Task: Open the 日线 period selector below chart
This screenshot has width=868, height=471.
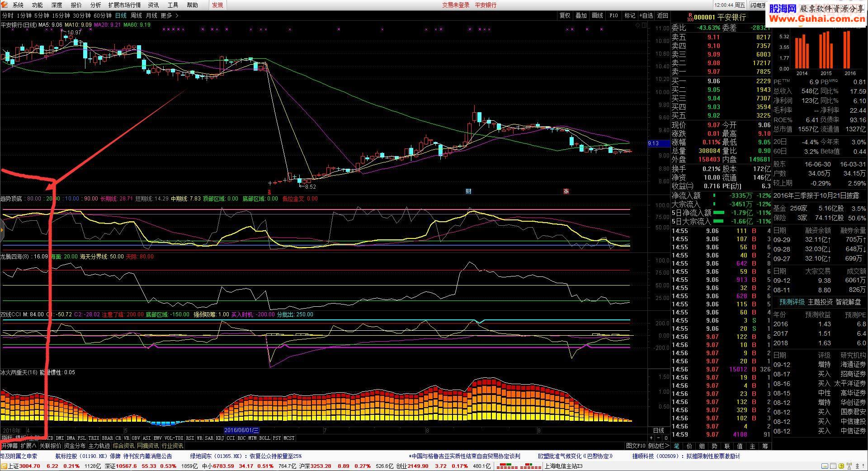Action: 659,430
